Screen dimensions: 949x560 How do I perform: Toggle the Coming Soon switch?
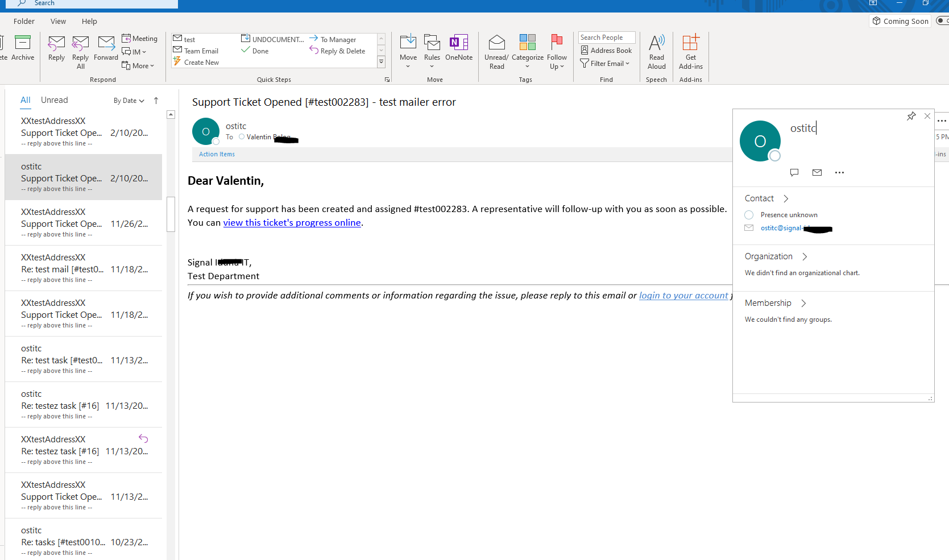click(x=942, y=21)
